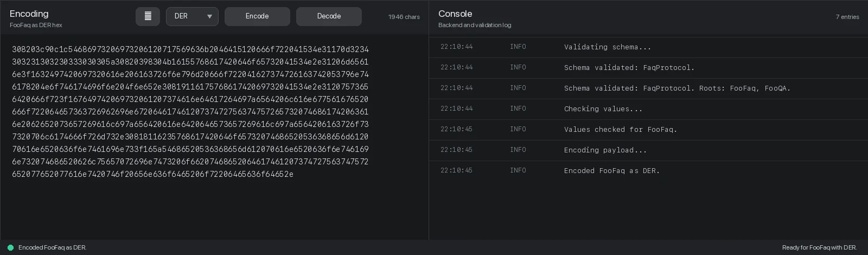Click the lined format icon button
The width and height of the screenshot is (868, 255).
(x=148, y=16)
